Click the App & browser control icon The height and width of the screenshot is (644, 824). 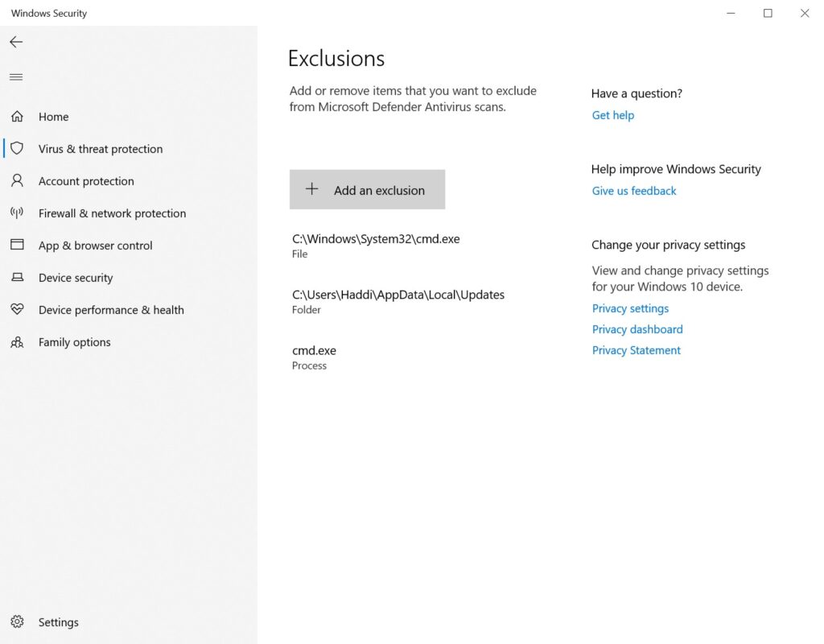point(17,246)
